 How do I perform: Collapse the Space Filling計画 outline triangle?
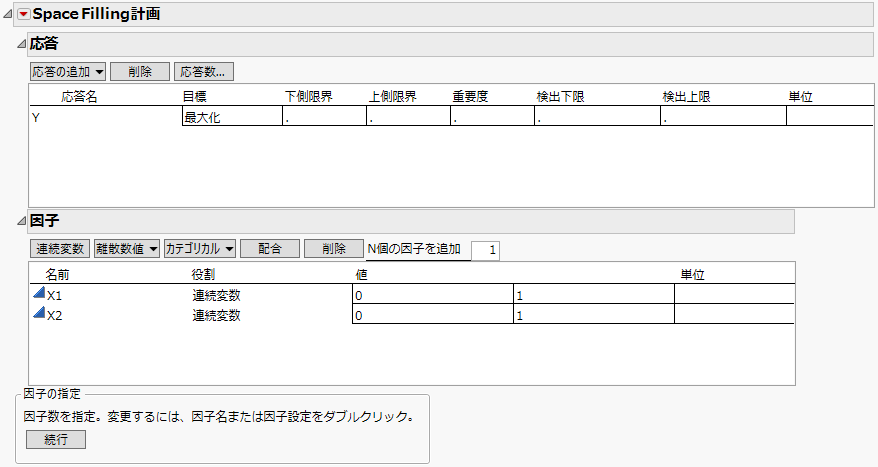tap(7, 15)
